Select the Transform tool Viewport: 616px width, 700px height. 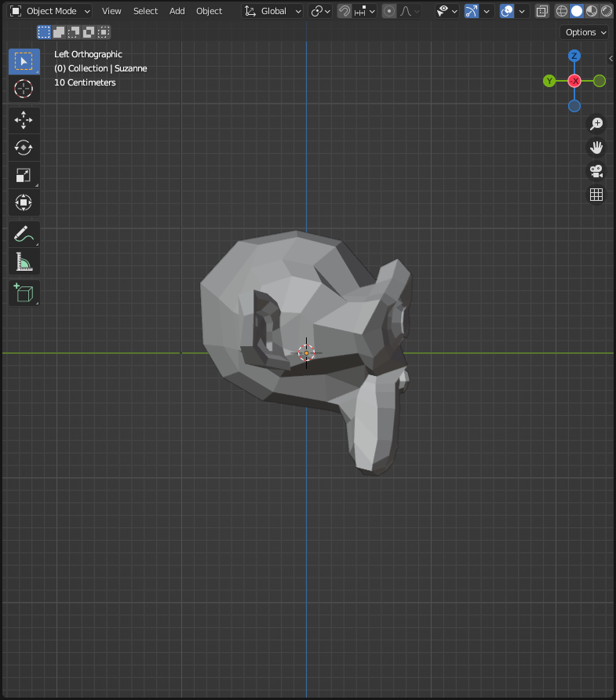pos(24,203)
